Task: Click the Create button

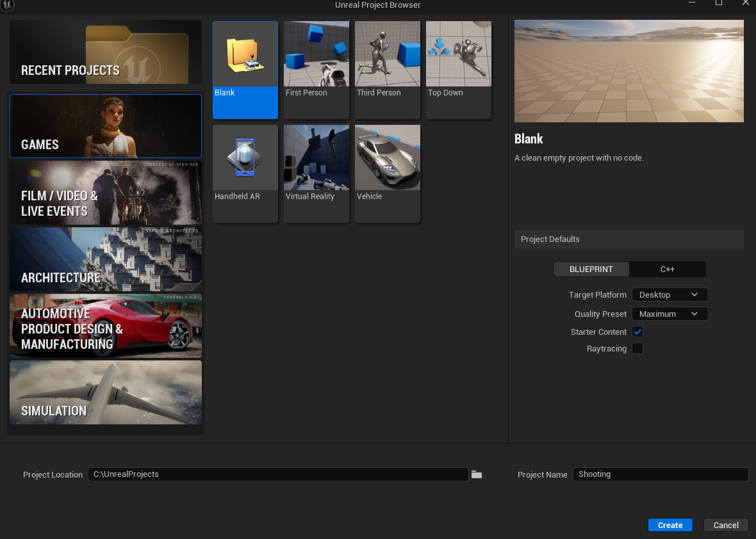Action: tap(670, 525)
